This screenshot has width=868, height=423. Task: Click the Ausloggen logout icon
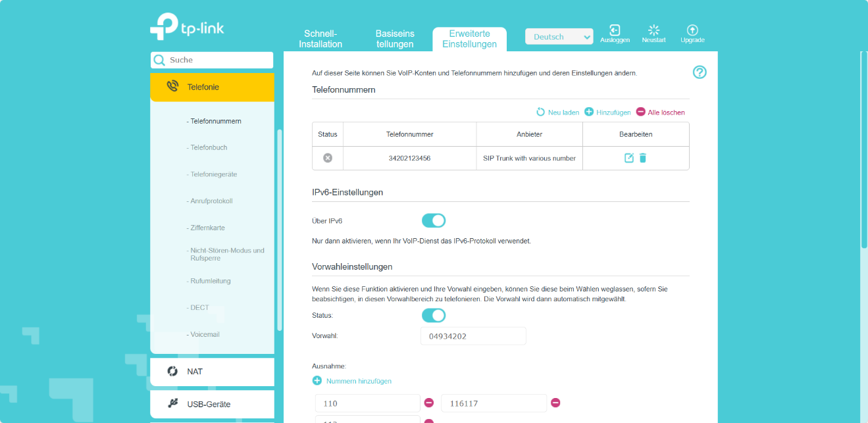pos(615,30)
